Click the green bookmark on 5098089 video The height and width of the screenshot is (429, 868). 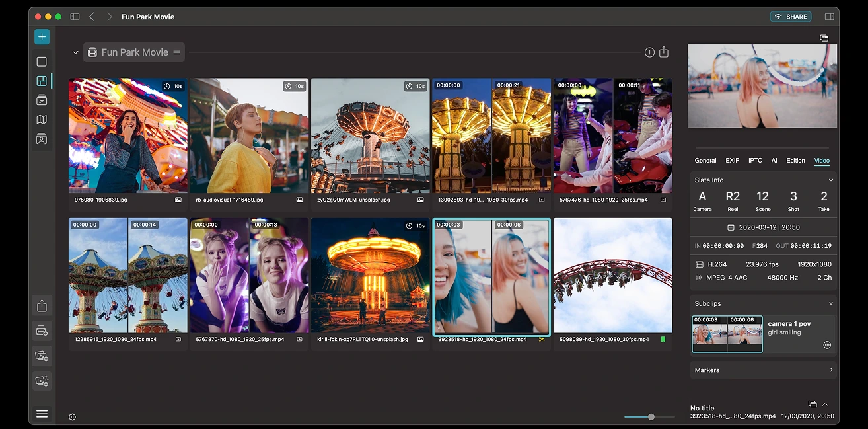pos(663,340)
